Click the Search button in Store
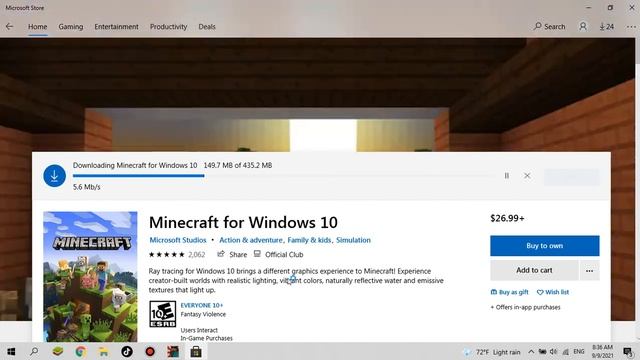640x360 pixels. [x=549, y=27]
